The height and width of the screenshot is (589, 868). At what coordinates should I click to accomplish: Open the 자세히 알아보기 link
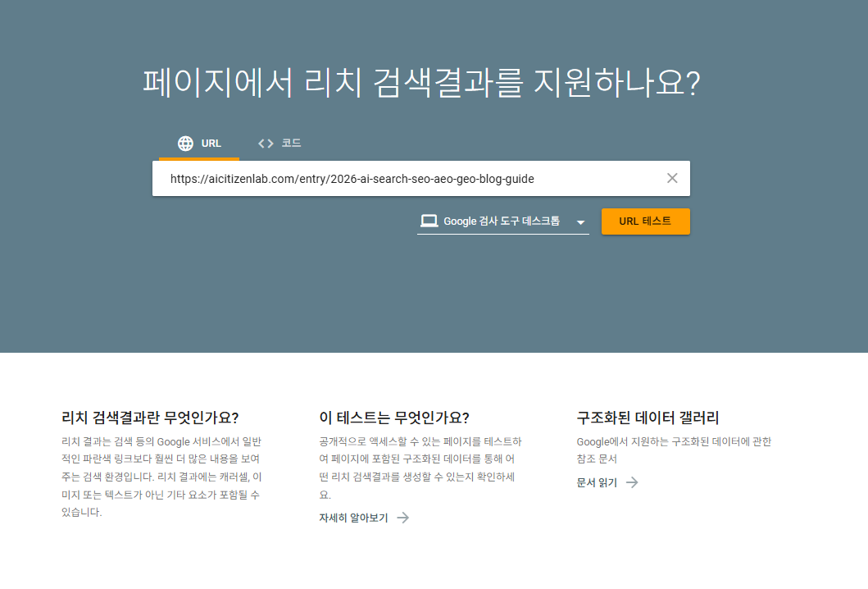tap(352, 518)
